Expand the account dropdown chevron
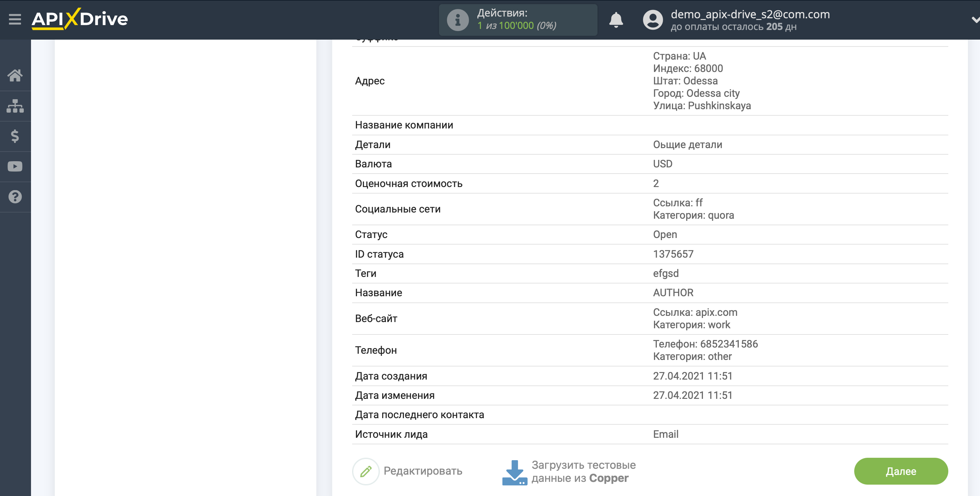Viewport: 980px width, 496px height. (x=975, y=19)
